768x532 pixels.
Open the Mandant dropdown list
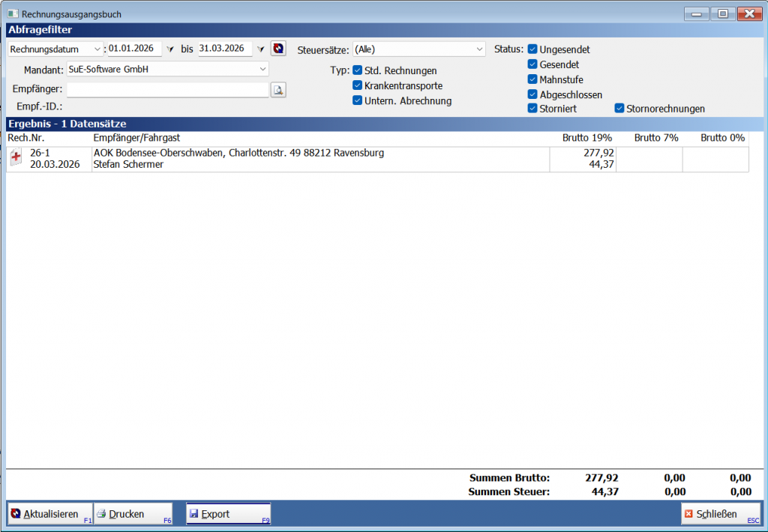pos(262,69)
